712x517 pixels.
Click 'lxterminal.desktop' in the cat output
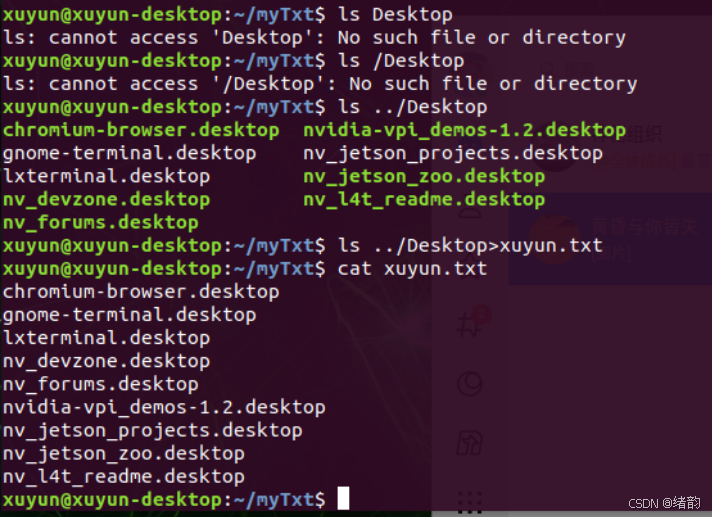click(x=106, y=338)
